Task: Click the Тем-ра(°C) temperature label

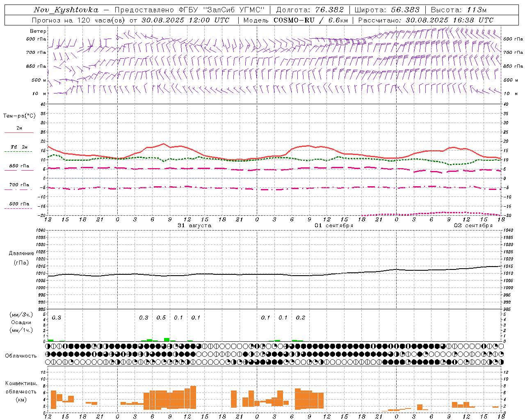Action: tap(19, 116)
